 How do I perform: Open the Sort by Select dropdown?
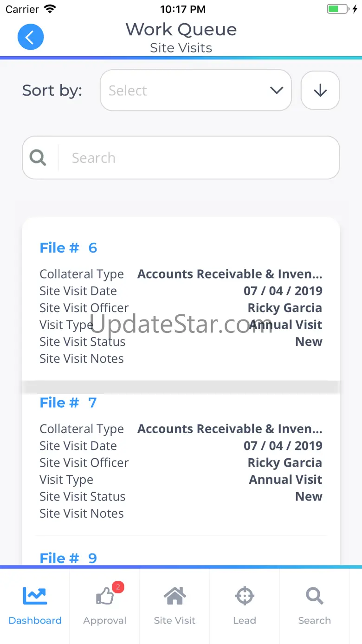coord(195,91)
